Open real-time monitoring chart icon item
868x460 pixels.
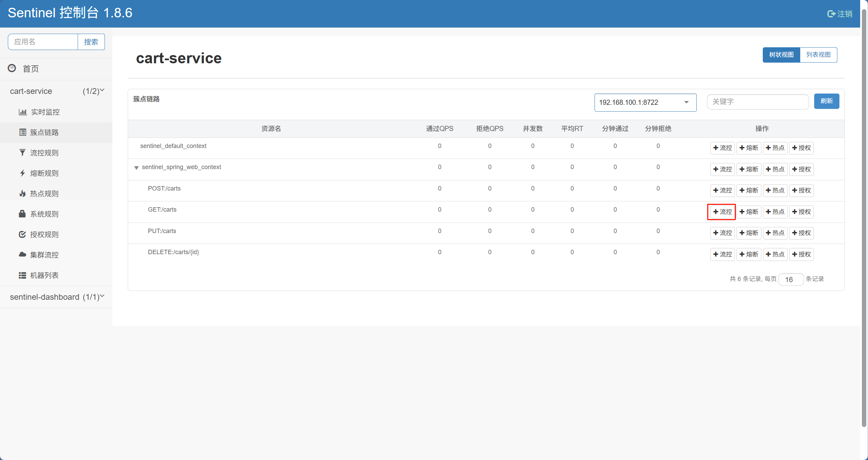[x=22, y=112]
